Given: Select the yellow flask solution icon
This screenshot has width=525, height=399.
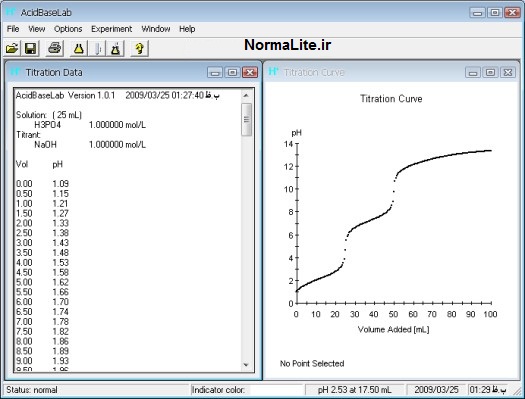Looking at the screenshot, I should tap(79, 49).
